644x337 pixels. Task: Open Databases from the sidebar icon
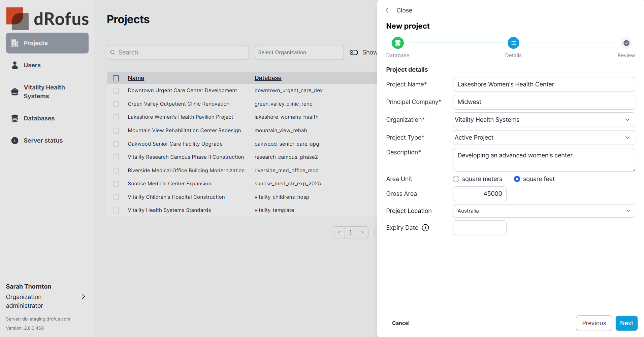15,118
